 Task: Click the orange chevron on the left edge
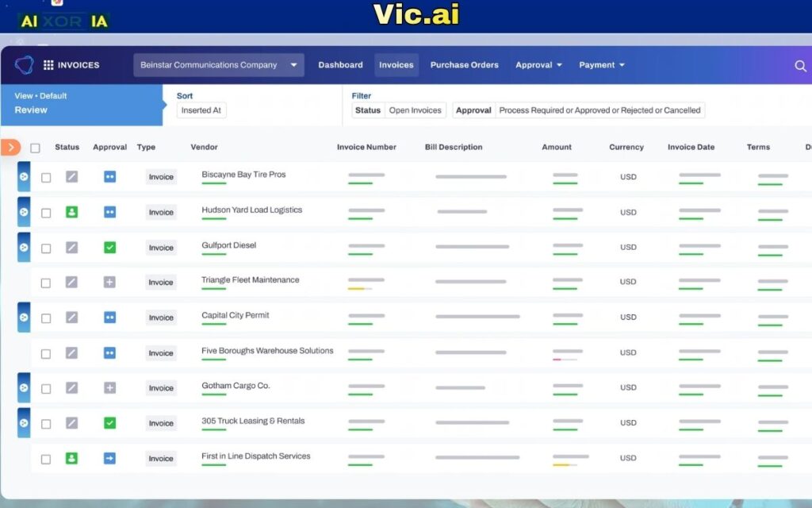pos(10,147)
